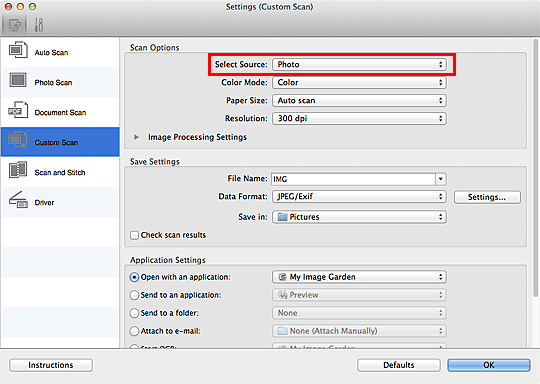
Task: Click the Scan Options heading
Action: [155, 48]
